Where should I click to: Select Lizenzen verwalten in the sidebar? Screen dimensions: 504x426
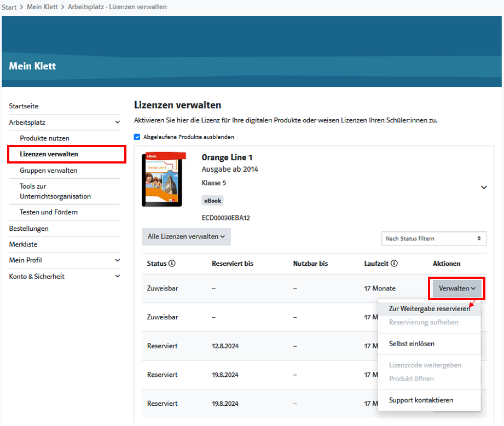49,154
